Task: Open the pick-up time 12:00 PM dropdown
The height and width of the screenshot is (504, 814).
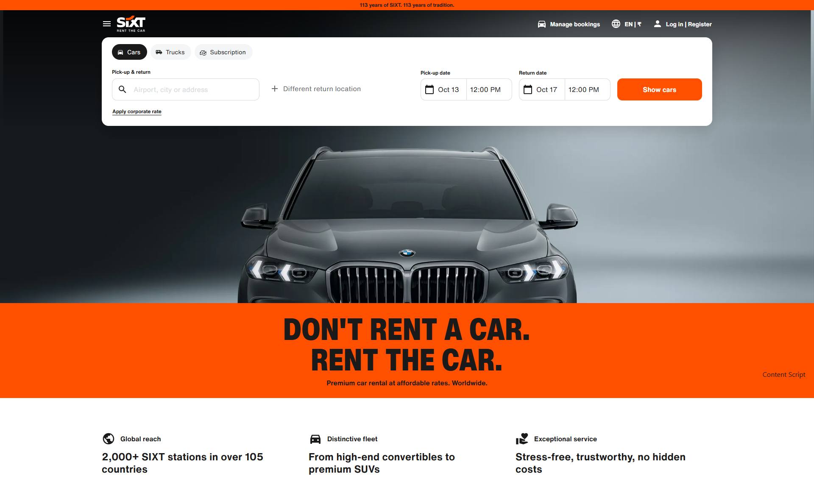Action: 489,89
